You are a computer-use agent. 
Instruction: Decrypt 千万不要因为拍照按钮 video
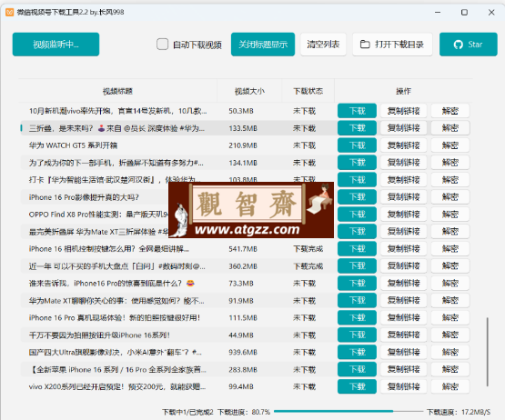(449, 335)
